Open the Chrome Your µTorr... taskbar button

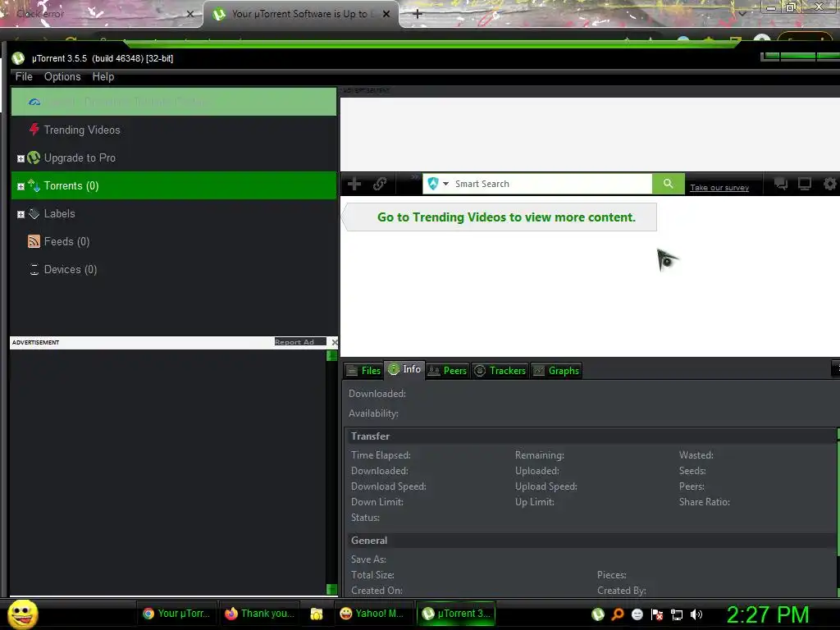pyautogui.click(x=176, y=614)
